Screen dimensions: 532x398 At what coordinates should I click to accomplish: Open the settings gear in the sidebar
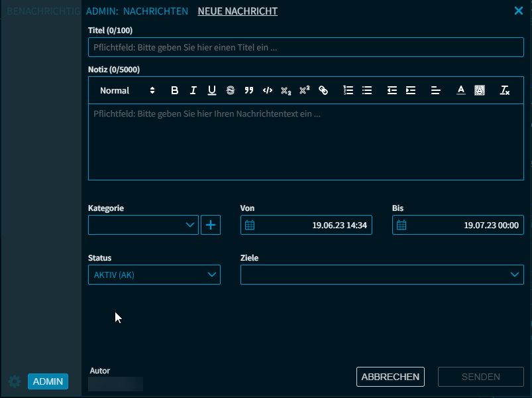pyautogui.click(x=15, y=381)
